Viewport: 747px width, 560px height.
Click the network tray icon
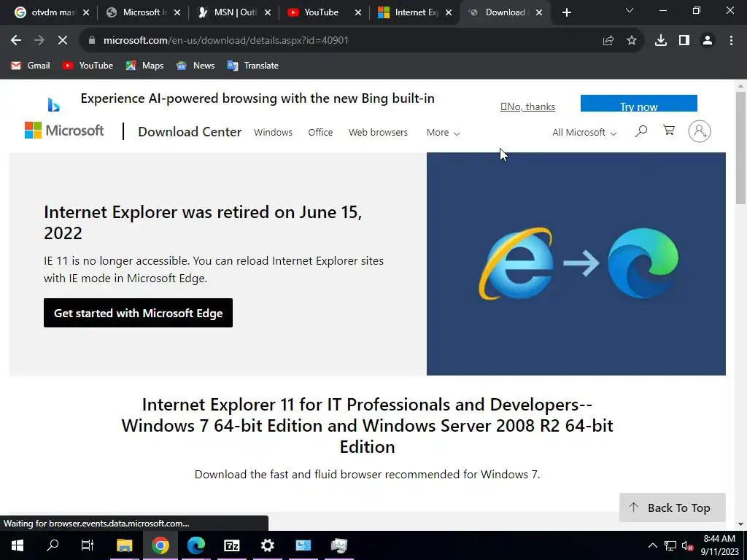coord(670,545)
